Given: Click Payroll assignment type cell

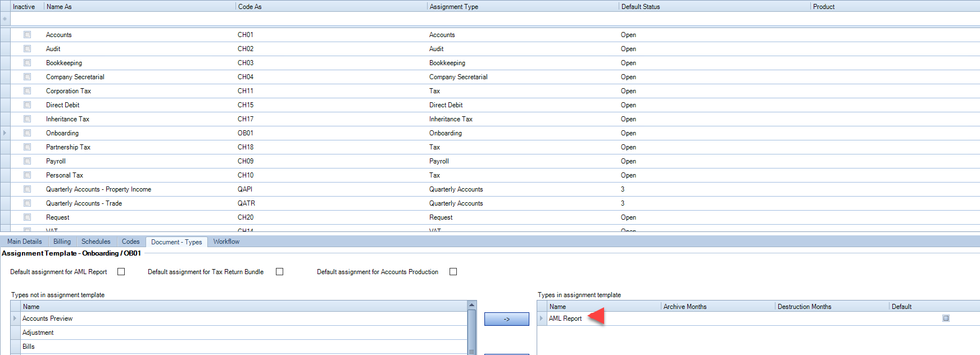Looking at the screenshot, I should (523, 161).
